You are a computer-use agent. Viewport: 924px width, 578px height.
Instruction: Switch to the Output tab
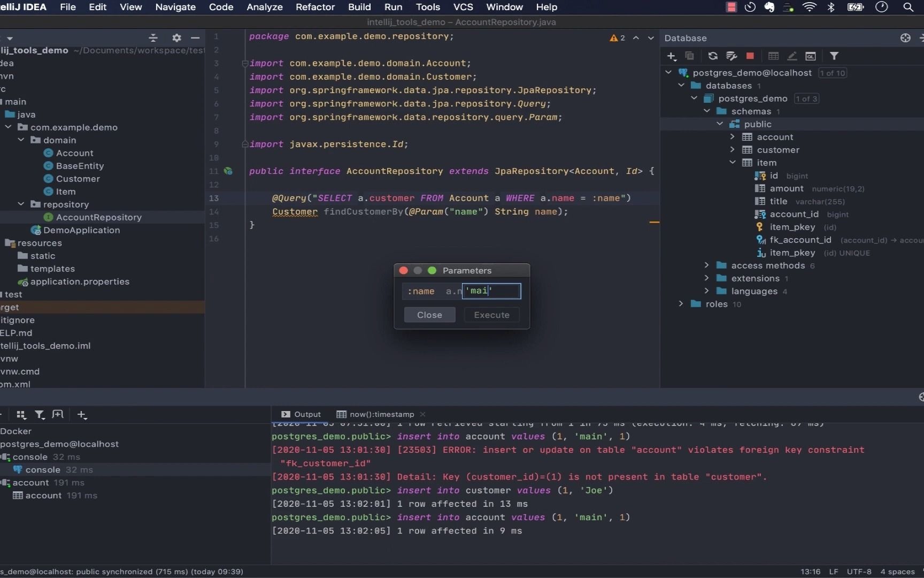[301, 414]
